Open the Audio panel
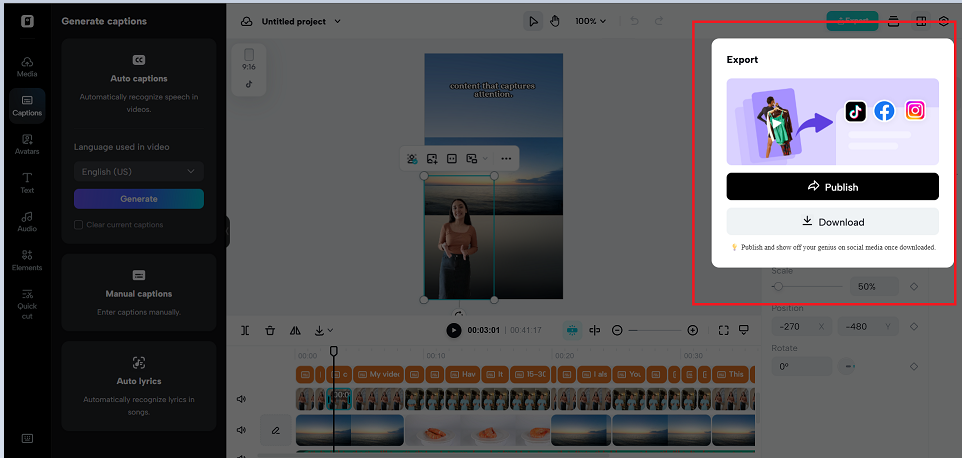 27,221
